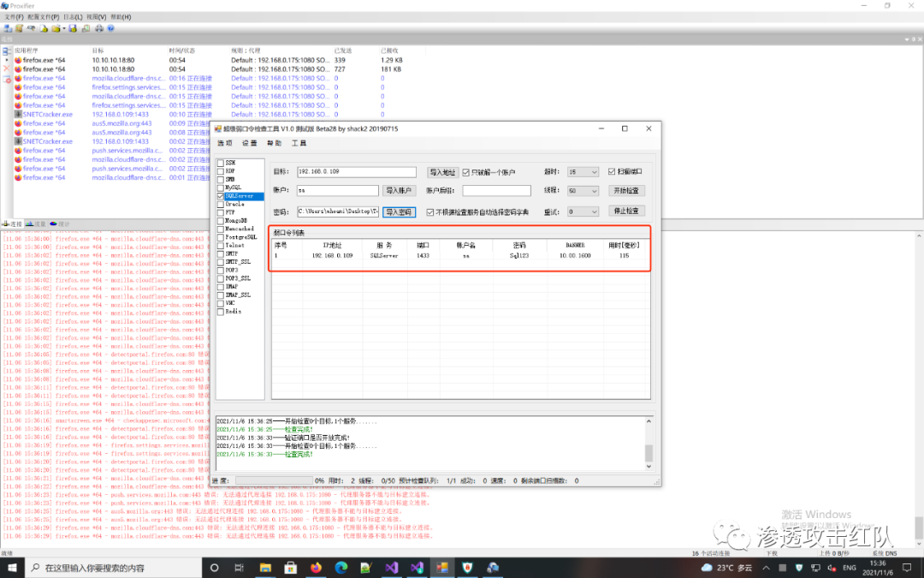Click the first toolbar icon for proxy servers
Image resolution: width=924 pixels, height=578 pixels.
click(7, 28)
